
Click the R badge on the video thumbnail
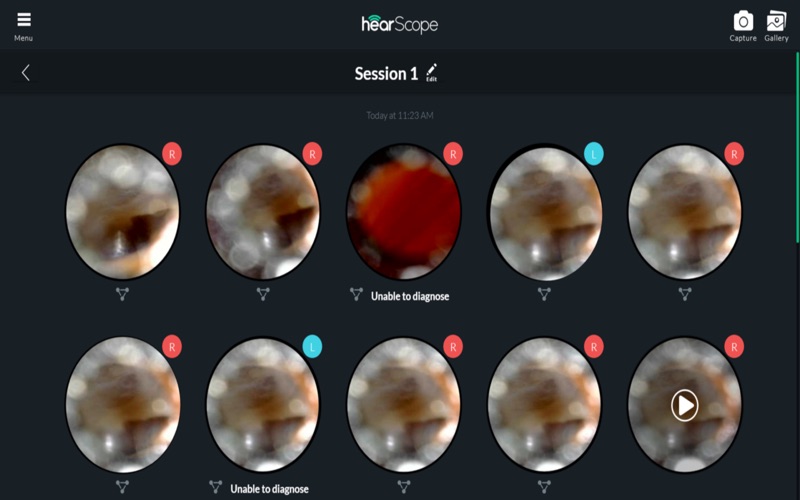(x=734, y=347)
